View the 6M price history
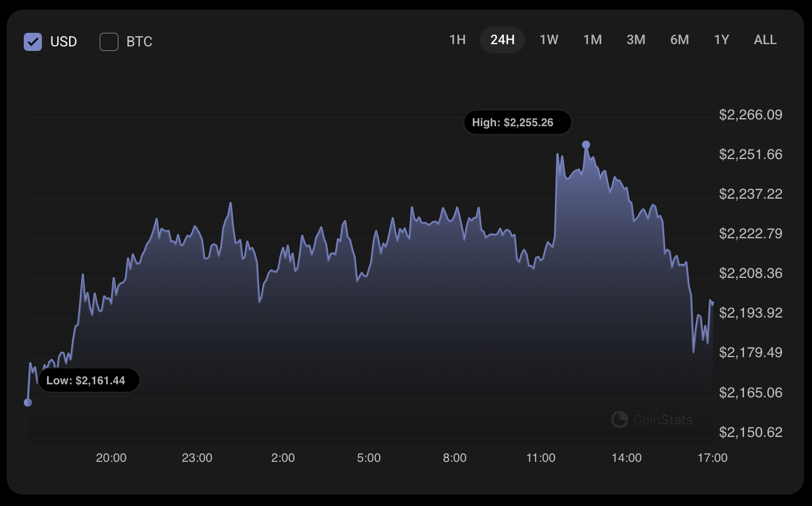Image resolution: width=812 pixels, height=506 pixels. click(679, 40)
